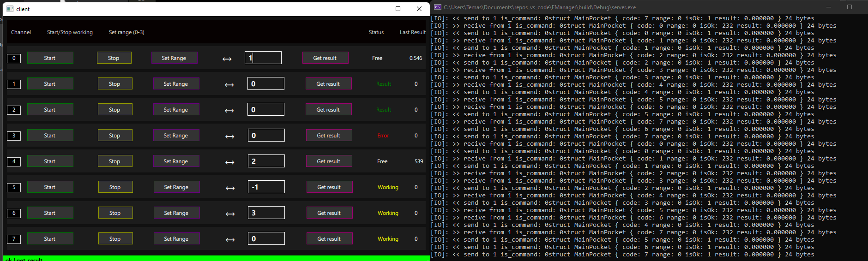Minimize the server.exe console window

[x=829, y=7]
